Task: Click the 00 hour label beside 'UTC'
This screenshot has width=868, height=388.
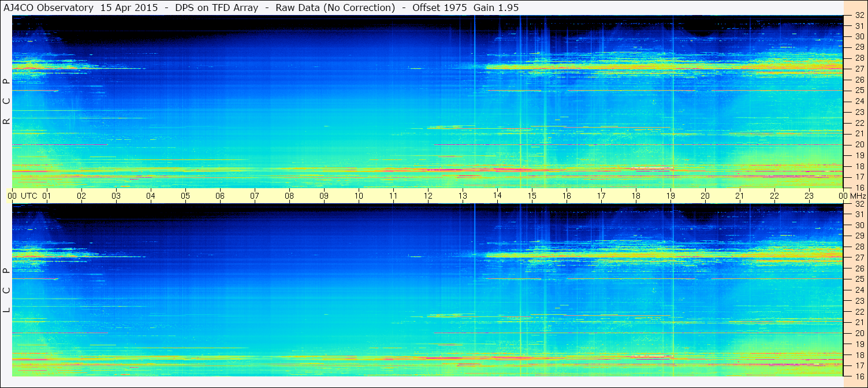Action: click(x=12, y=196)
